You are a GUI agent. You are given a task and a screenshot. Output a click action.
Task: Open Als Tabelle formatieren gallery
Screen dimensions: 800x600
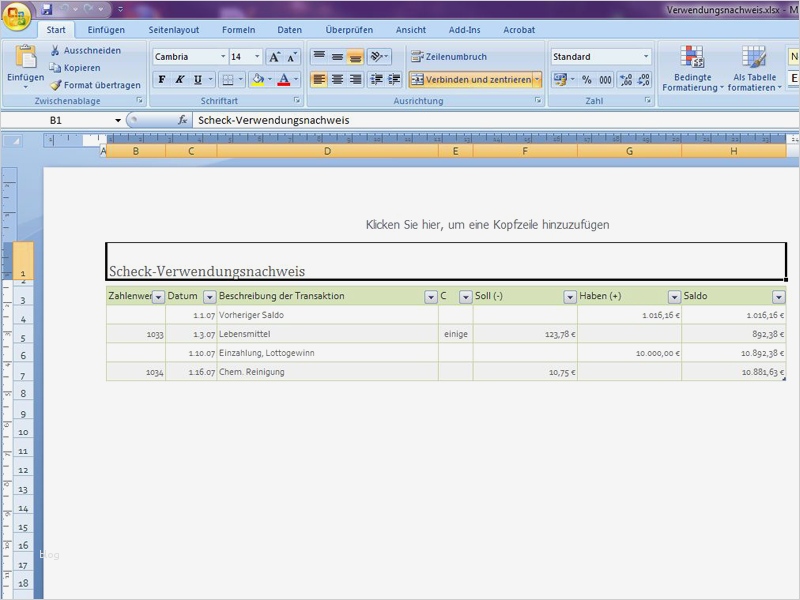(x=754, y=68)
